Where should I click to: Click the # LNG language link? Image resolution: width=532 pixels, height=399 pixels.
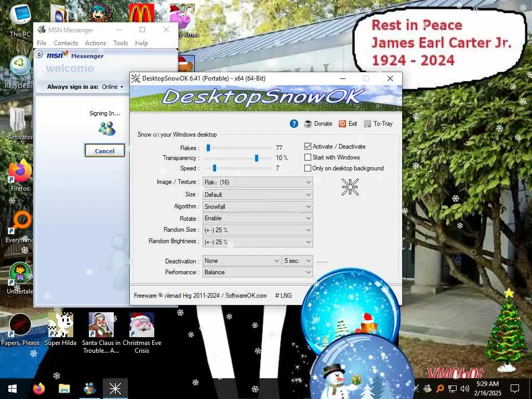[283, 296]
